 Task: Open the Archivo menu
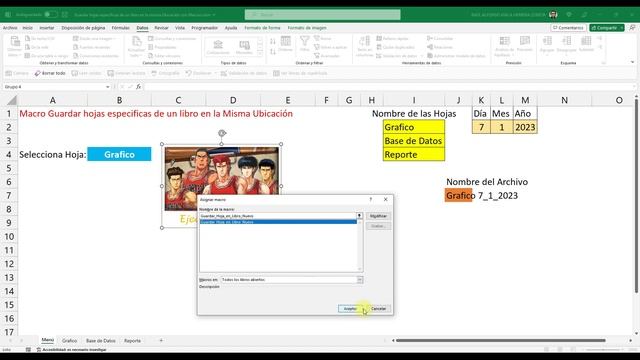(x=10, y=28)
